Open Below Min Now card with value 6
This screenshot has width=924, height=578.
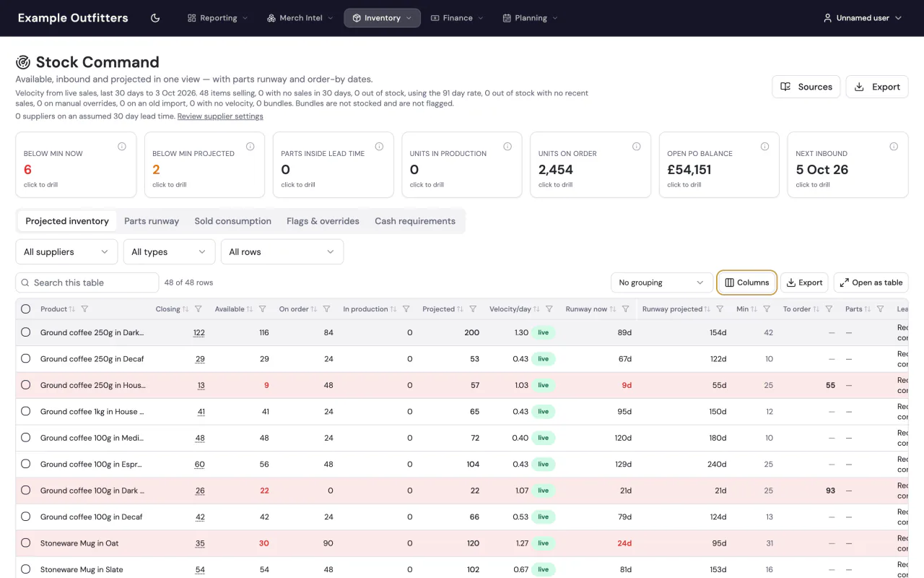76,165
